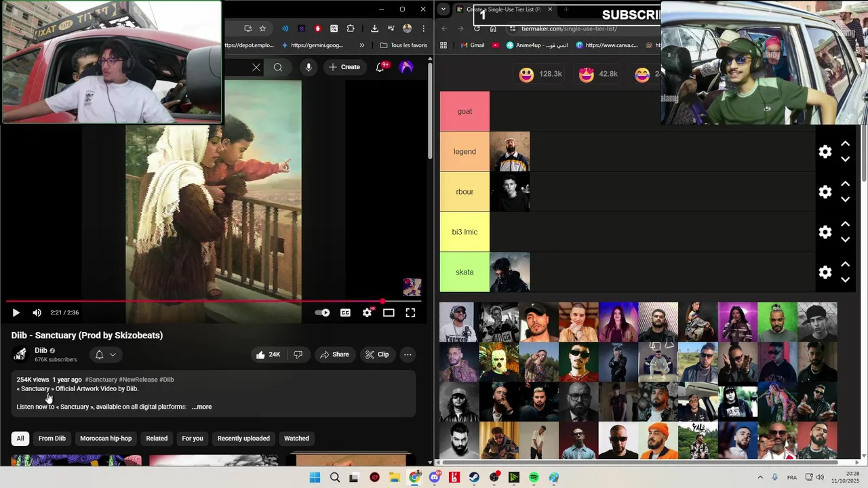The width and height of the screenshot is (868, 488).
Task: Click the YouTube search magnifier button
Action: coord(278,67)
